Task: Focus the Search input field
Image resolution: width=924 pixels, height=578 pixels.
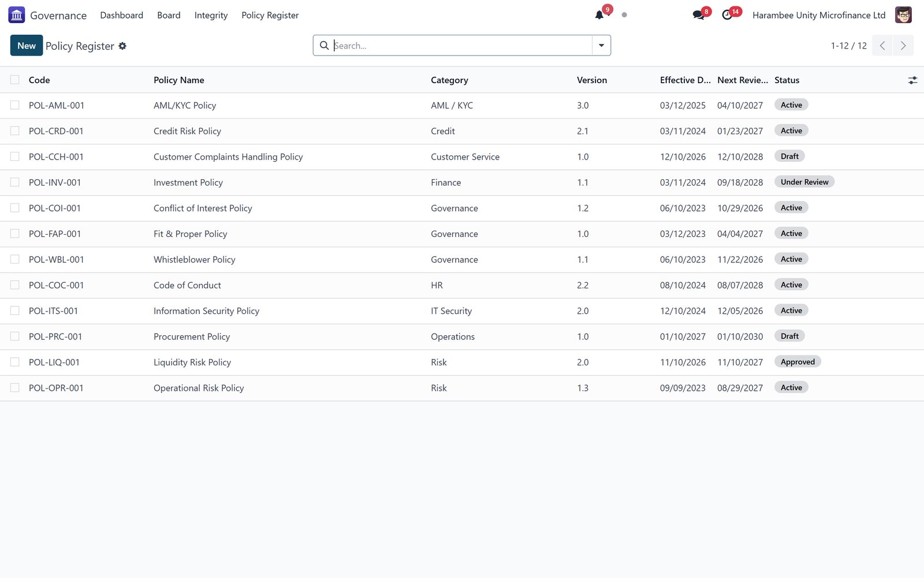Action: click(462, 46)
